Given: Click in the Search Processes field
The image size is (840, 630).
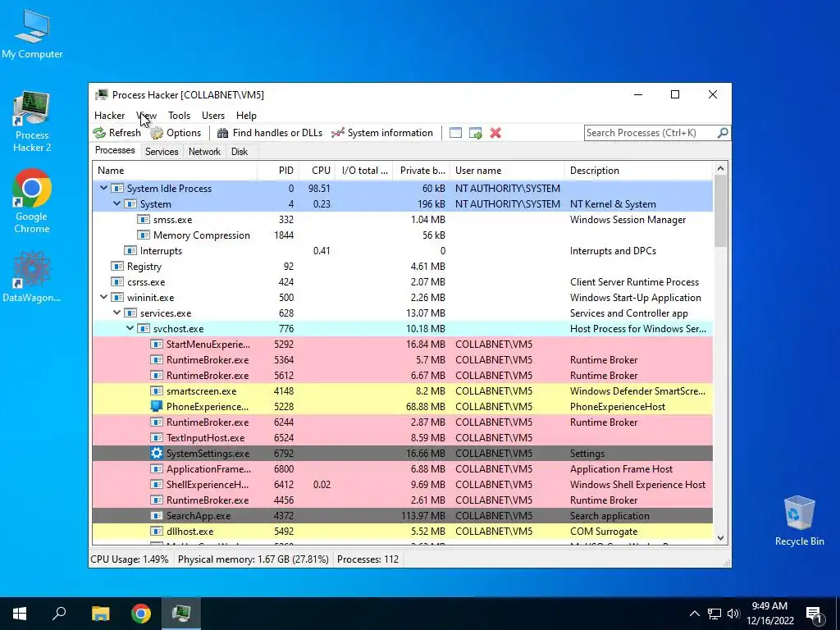Looking at the screenshot, I should (x=651, y=132).
